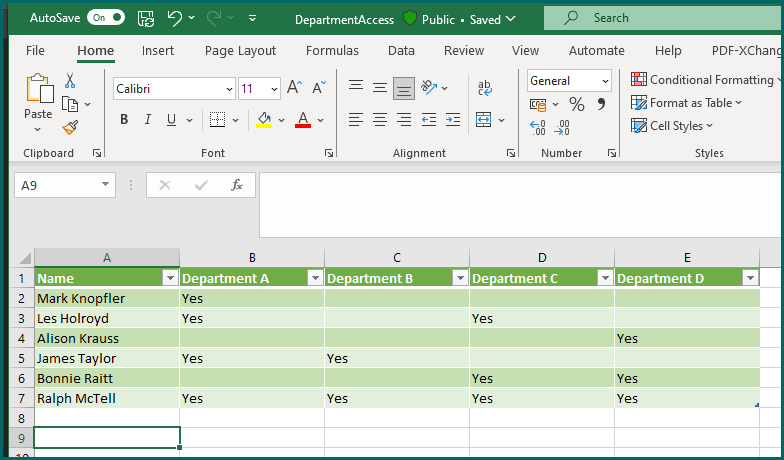Decrease indent
Screen dimensions: 784x460
(428, 120)
